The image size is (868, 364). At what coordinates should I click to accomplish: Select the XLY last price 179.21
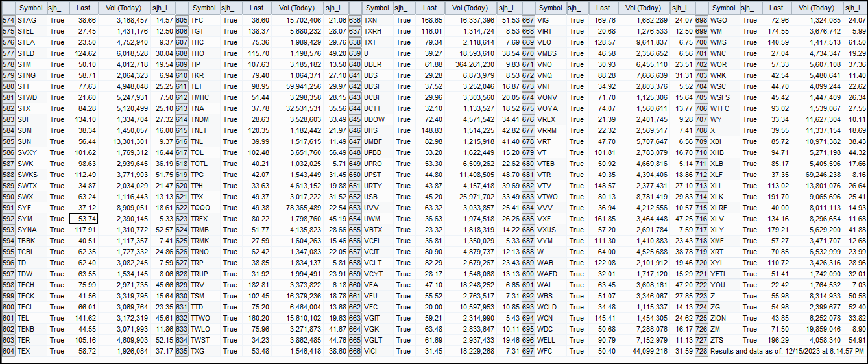pos(775,230)
